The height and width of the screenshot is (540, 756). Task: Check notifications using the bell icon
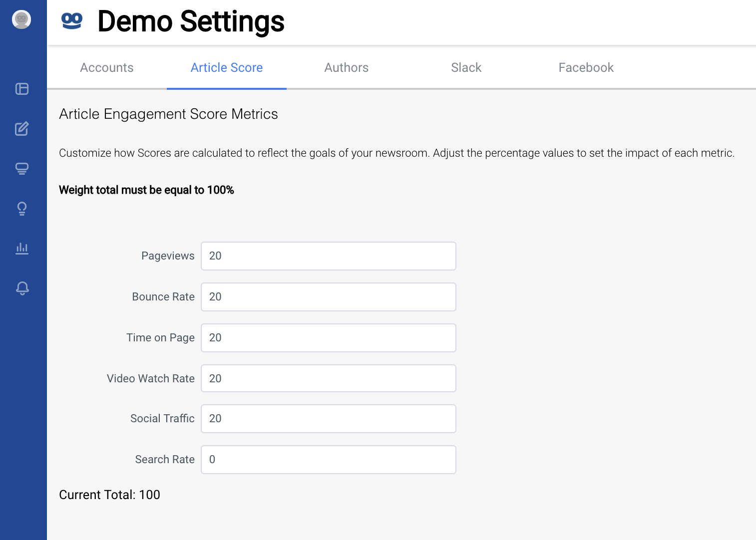click(22, 288)
